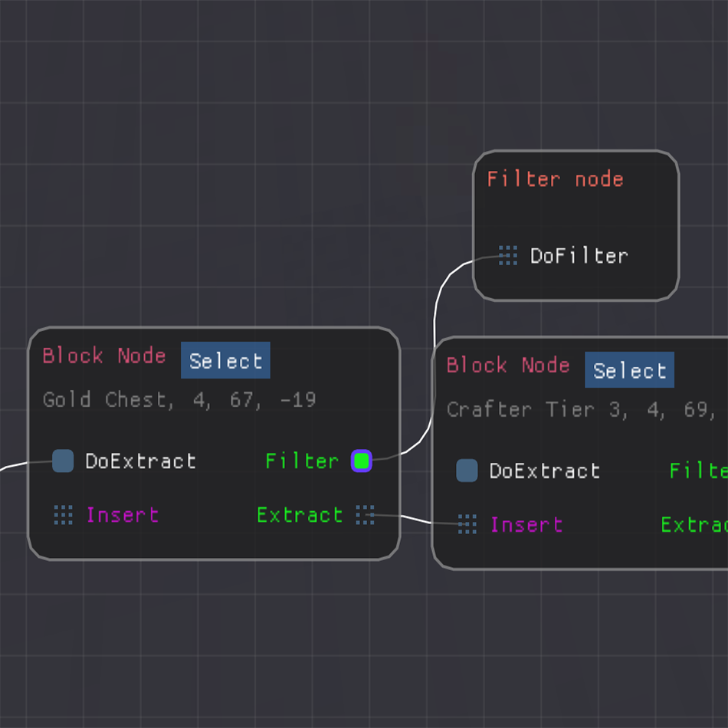Screen dimensions: 728x728
Task: Enable DoExtract on the Crafter Tier 3 node
Action: tap(467, 471)
